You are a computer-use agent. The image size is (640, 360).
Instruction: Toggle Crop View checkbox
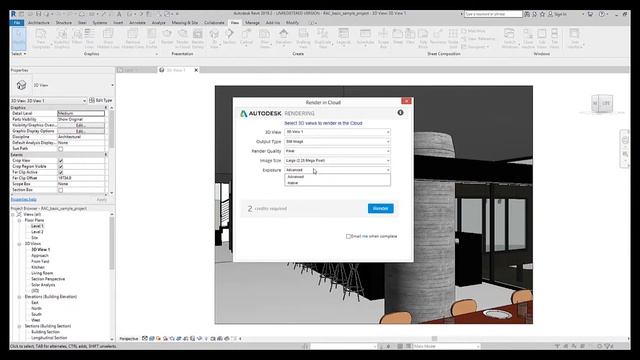point(60,161)
